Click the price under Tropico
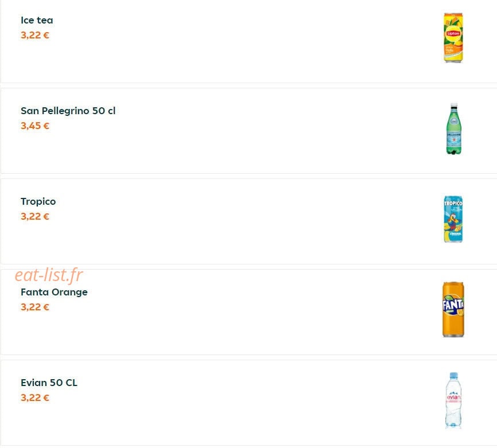 pos(35,216)
